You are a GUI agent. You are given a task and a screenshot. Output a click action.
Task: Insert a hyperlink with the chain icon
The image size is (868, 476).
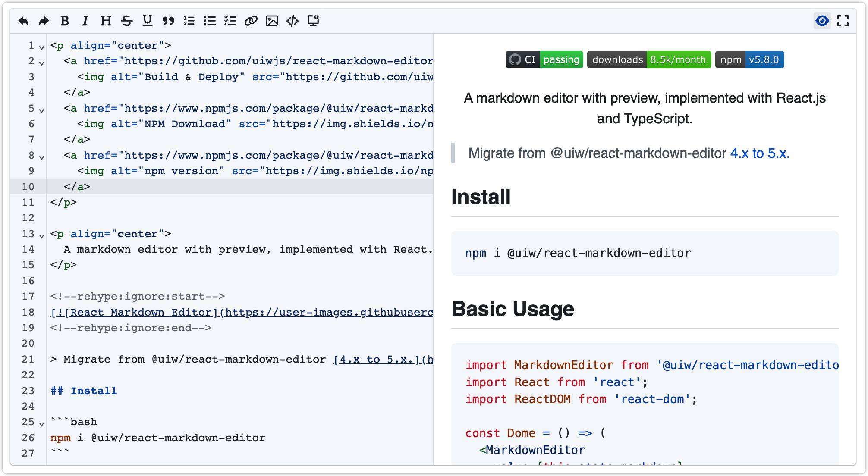click(251, 20)
